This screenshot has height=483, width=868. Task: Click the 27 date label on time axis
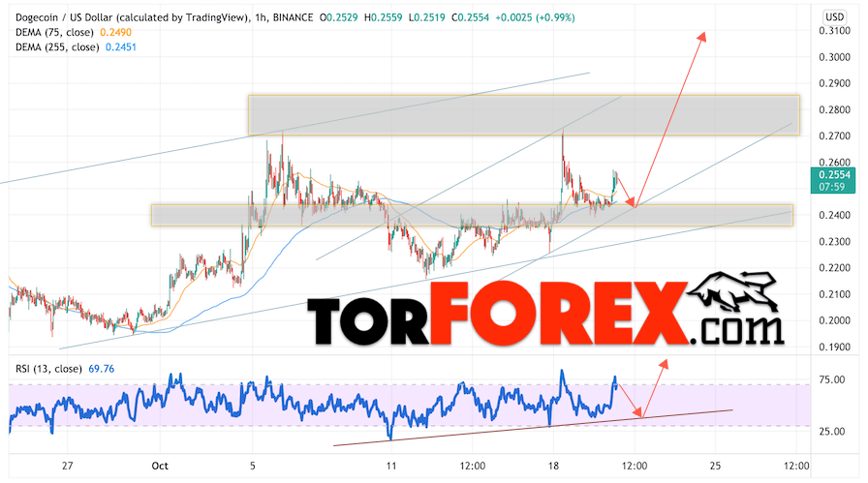coord(67,466)
